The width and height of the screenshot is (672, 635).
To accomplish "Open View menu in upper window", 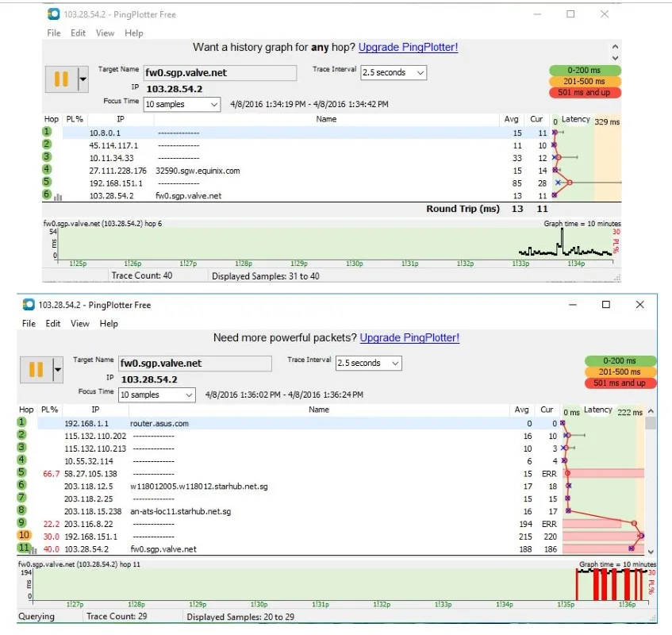I will 105,33.
